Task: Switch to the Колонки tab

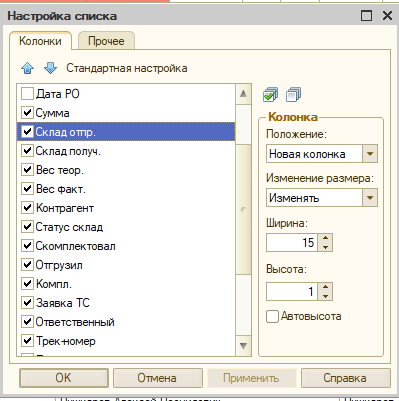Action: pos(40,41)
